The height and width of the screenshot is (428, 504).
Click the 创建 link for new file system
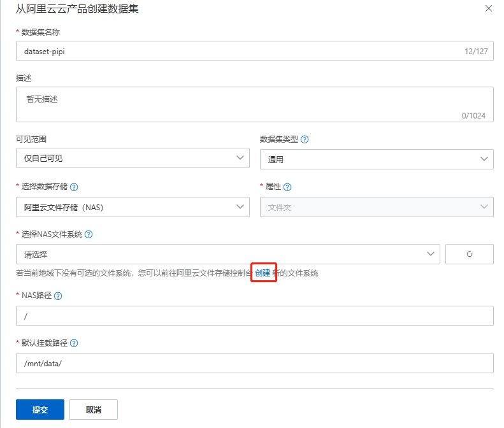263,273
